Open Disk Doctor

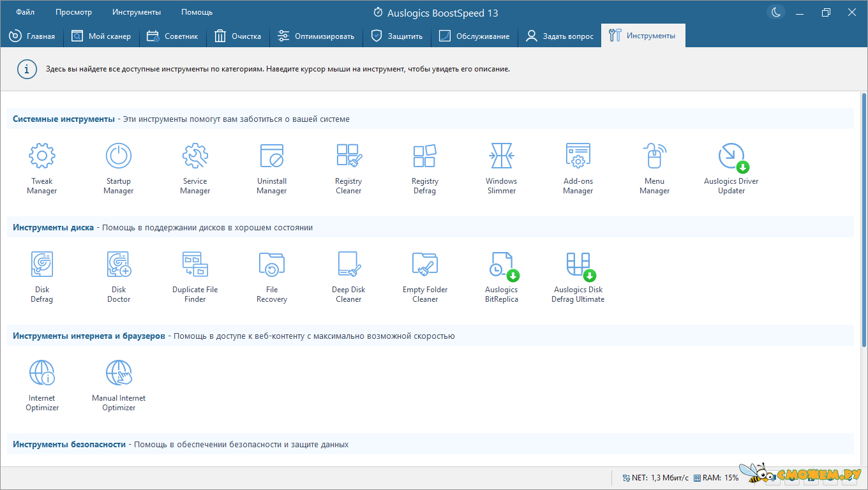coord(119,277)
